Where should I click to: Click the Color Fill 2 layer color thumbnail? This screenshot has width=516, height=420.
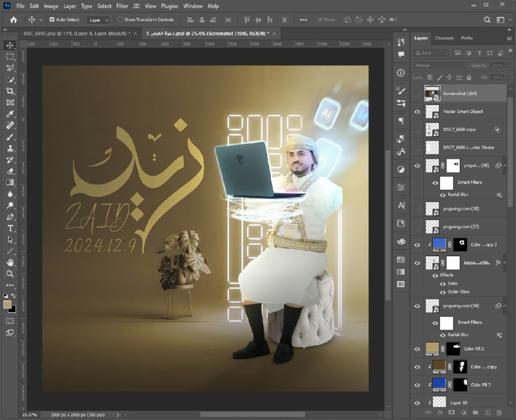pyautogui.click(x=432, y=348)
